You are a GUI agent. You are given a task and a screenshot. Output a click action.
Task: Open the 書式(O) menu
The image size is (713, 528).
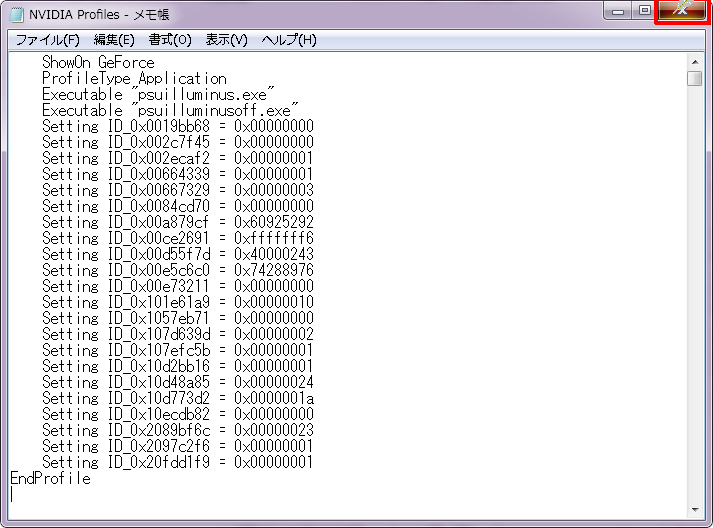[170, 40]
